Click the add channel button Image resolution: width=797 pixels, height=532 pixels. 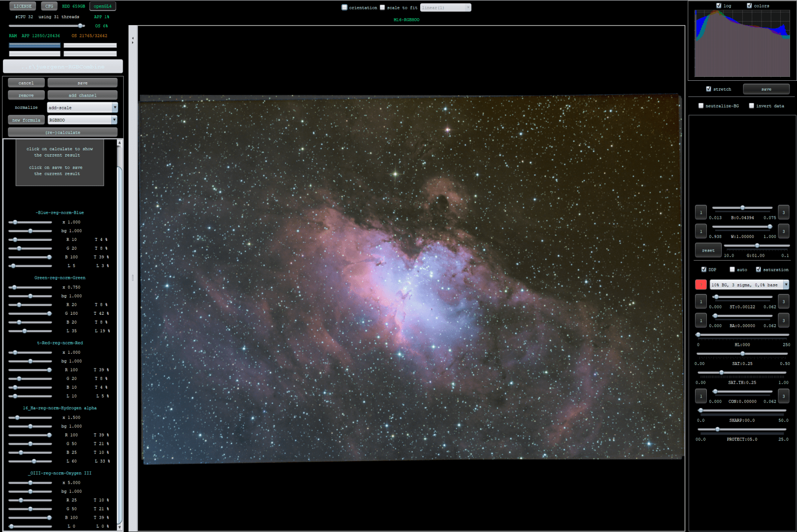click(x=82, y=95)
